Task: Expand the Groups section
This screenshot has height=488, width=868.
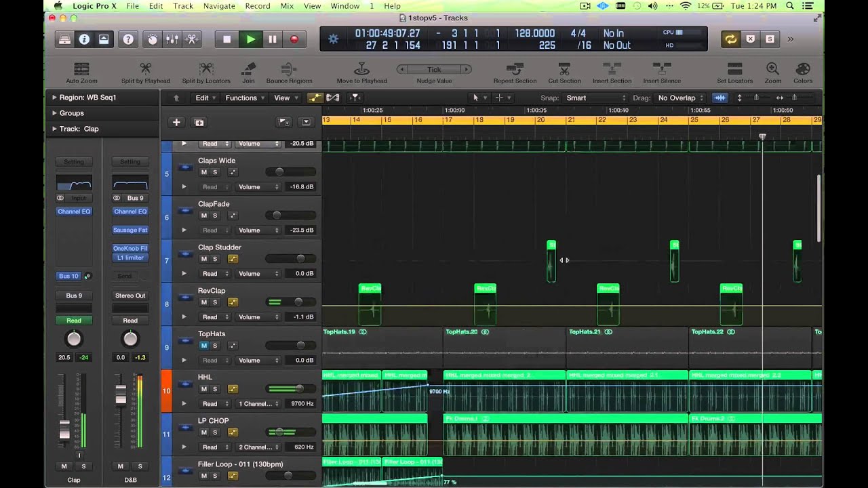Action: click(x=54, y=113)
